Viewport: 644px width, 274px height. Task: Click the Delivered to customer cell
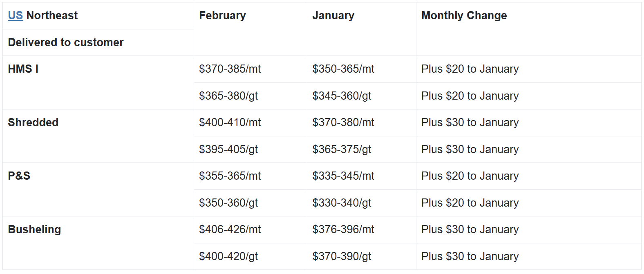pyautogui.click(x=65, y=42)
